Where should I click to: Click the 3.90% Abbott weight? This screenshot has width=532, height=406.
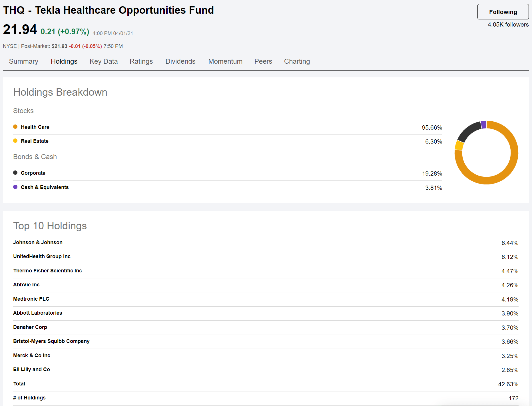coord(510,313)
